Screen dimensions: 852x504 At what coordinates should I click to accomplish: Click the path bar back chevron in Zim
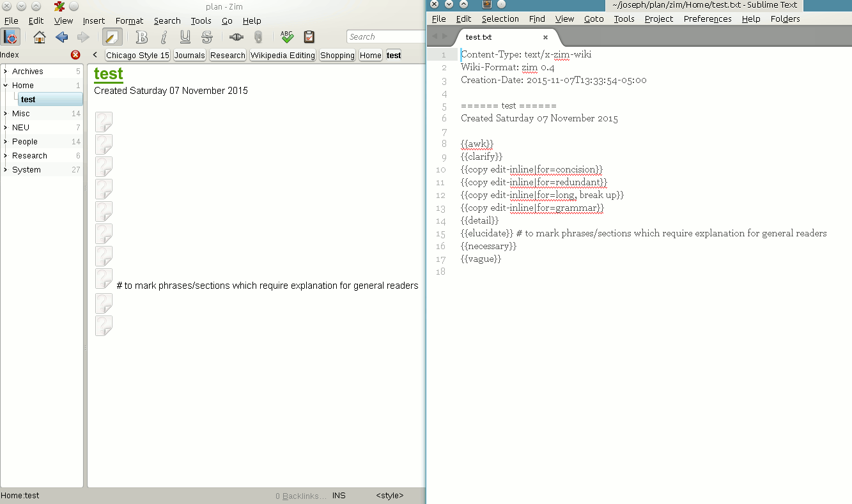point(95,55)
